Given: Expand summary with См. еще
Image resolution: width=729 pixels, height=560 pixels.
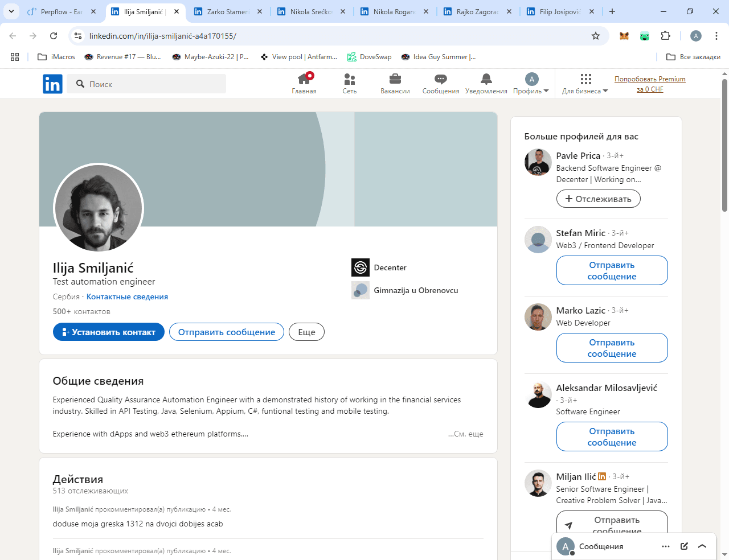Looking at the screenshot, I should tap(466, 434).
